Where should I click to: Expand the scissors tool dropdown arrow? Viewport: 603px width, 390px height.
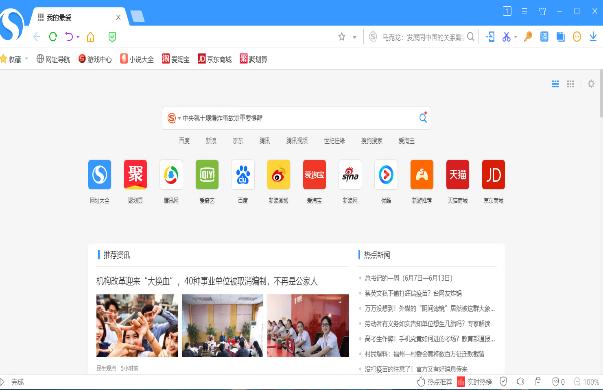click(516, 37)
